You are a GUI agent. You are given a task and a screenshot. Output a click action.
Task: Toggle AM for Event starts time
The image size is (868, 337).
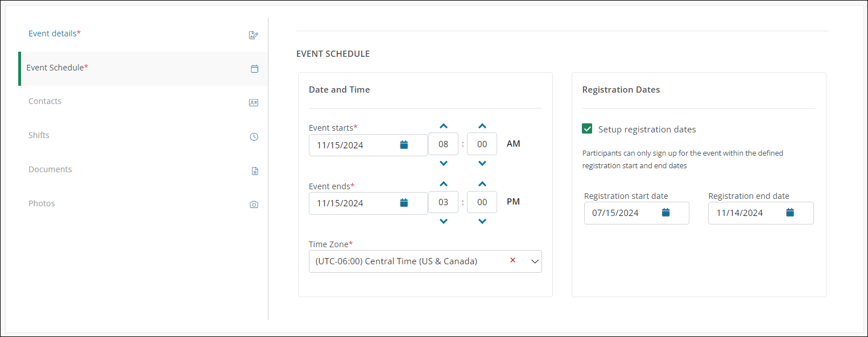pos(513,144)
